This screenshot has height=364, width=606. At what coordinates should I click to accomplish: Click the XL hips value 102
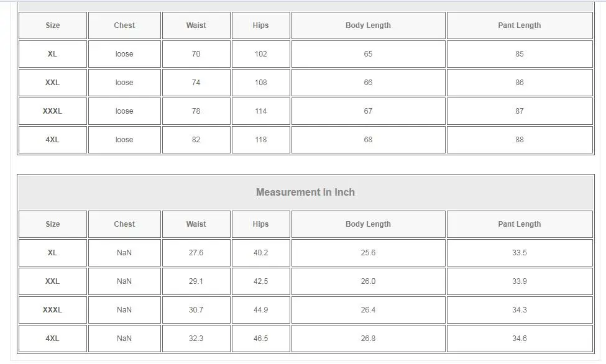coord(261,54)
